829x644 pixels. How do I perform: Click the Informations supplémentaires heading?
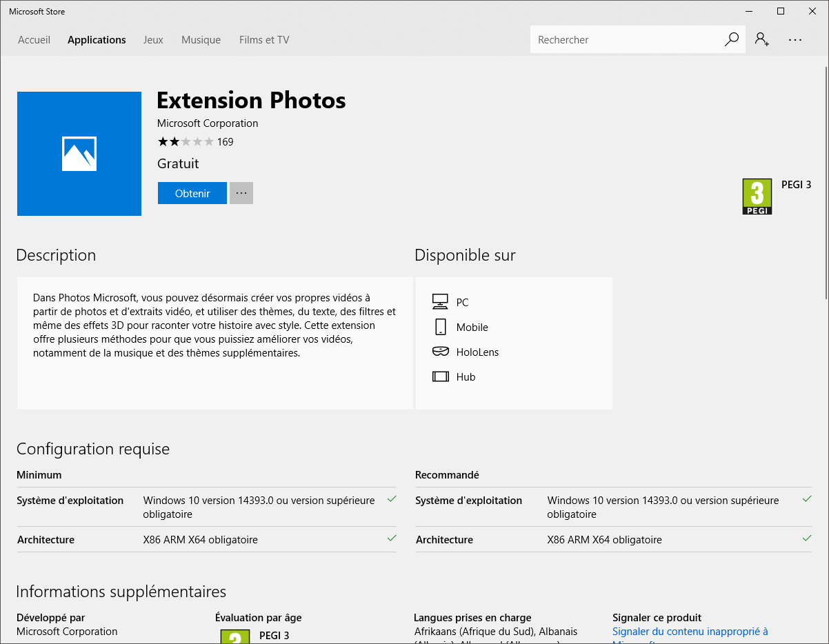tap(121, 592)
